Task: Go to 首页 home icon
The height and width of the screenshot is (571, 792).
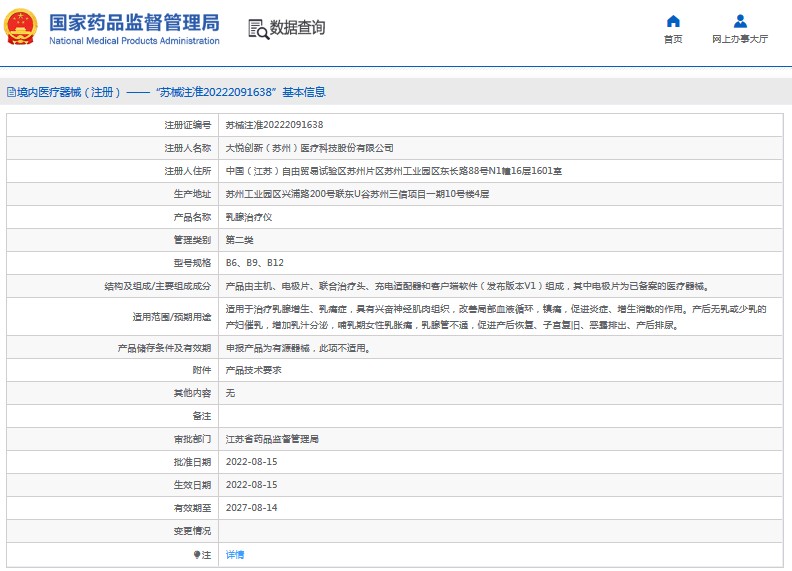Action: (673, 21)
